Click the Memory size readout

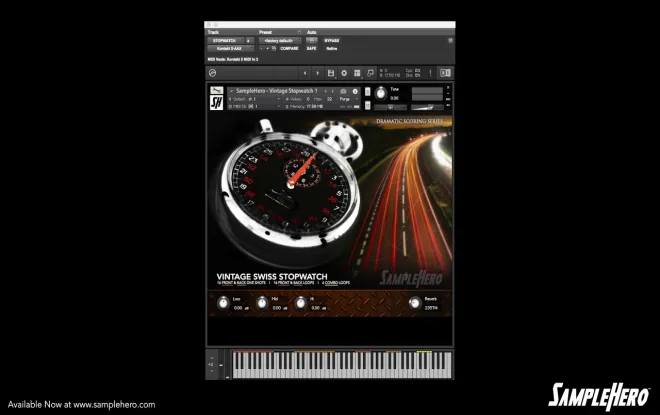(314, 106)
